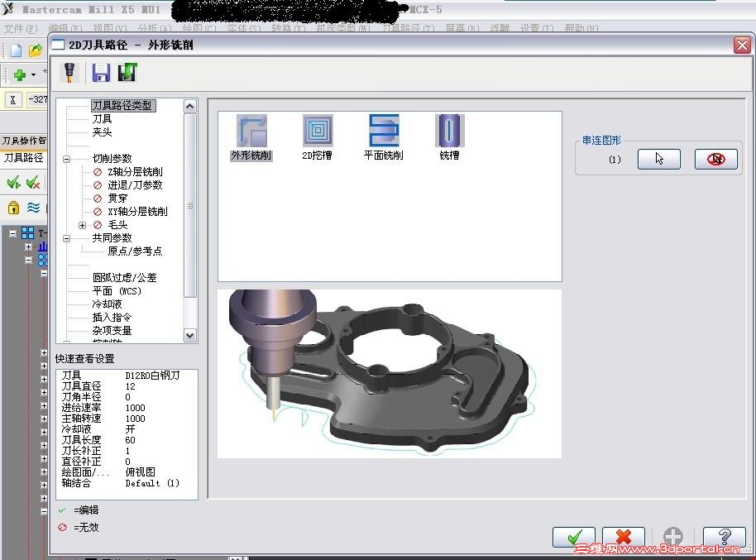Click 俯视图 drawing plane value
The image size is (756, 560).
pos(141,472)
